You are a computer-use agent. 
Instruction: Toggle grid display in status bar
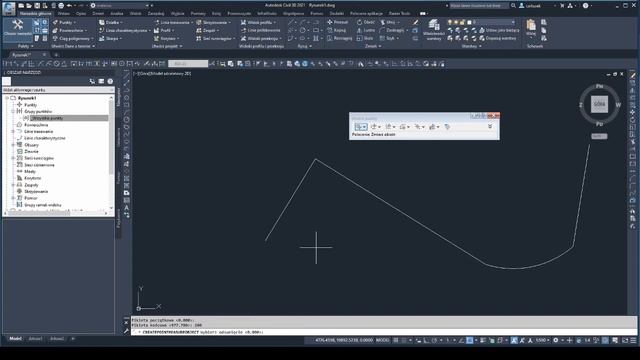pos(396,340)
